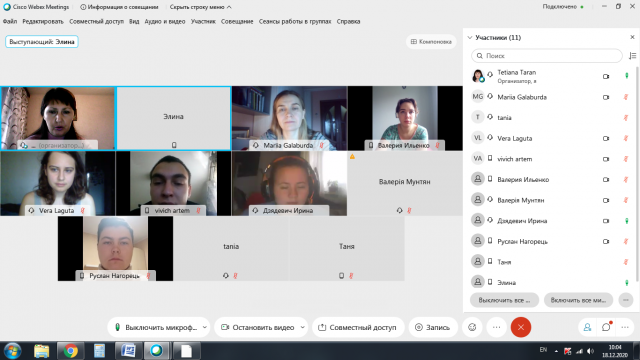Select Руслан Нагорець video thumbnail
The height and width of the screenshot is (360, 640).
coord(116,249)
